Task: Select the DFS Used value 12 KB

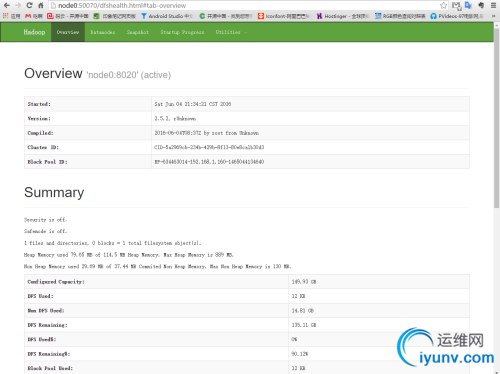Action: click(298, 296)
